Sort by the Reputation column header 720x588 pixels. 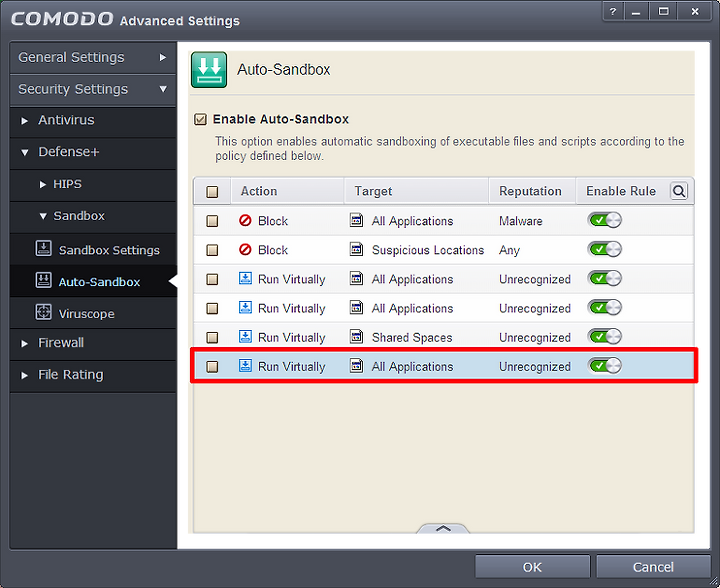532,191
